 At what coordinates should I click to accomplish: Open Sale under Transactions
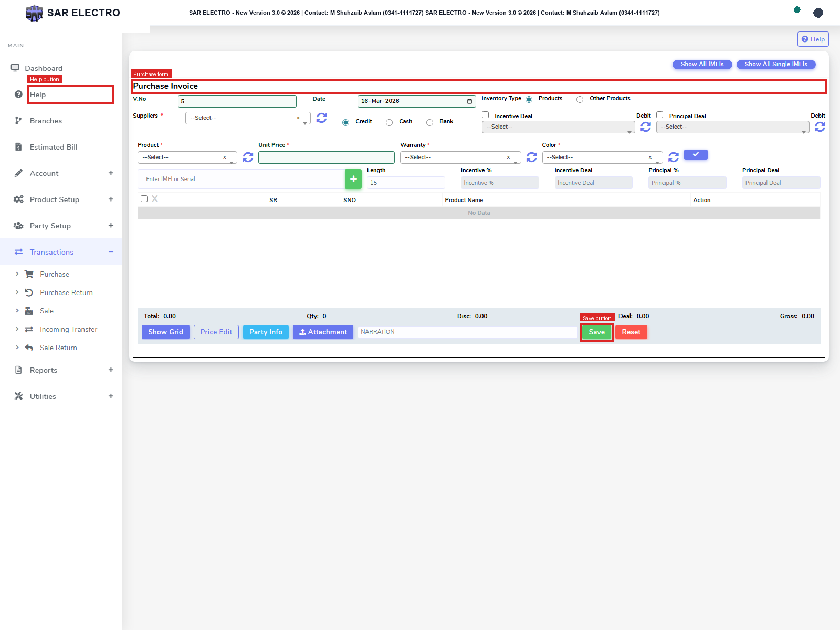pyautogui.click(x=47, y=311)
